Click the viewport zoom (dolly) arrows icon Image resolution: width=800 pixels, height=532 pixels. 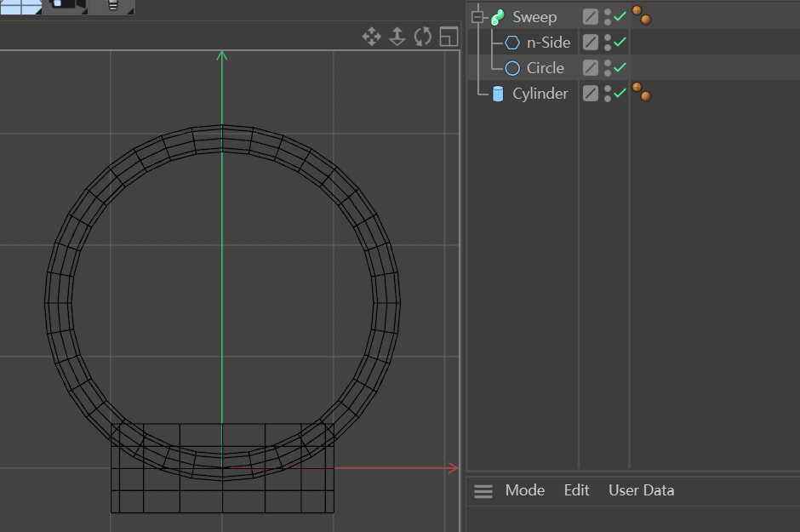click(397, 37)
